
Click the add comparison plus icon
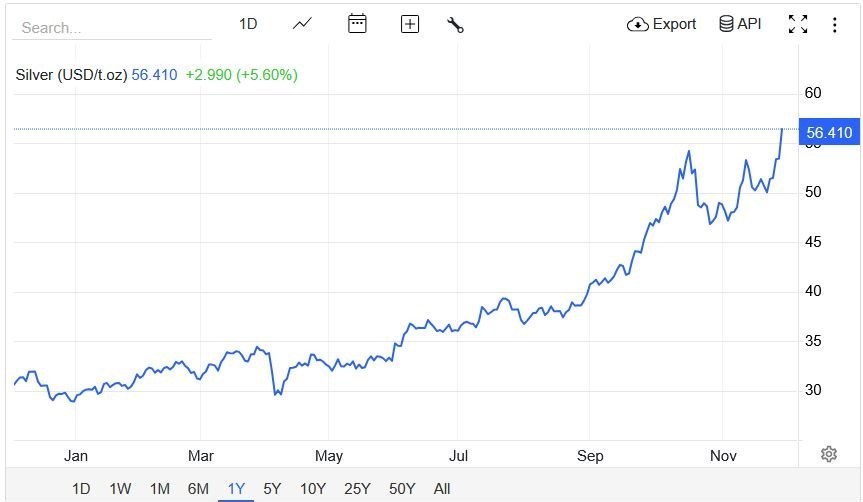pos(409,24)
